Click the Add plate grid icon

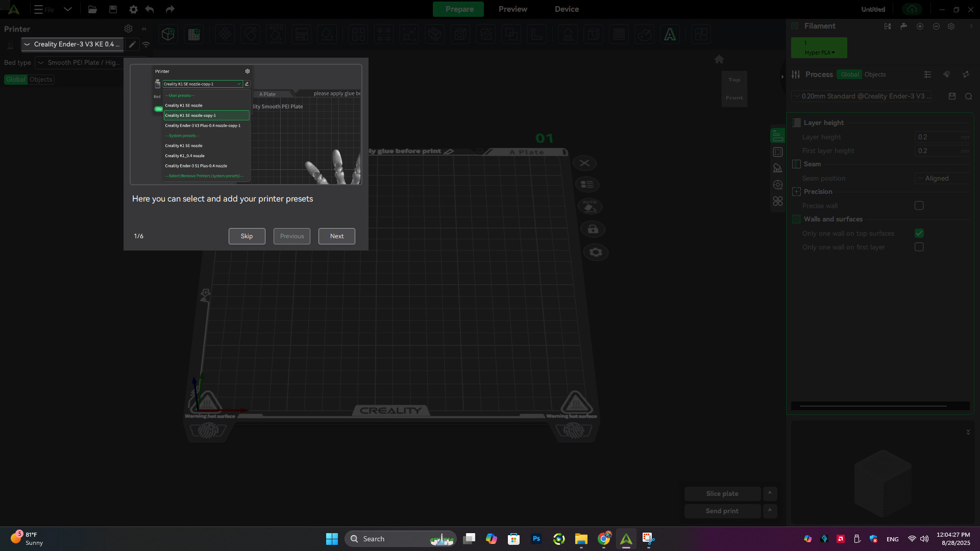(194, 34)
